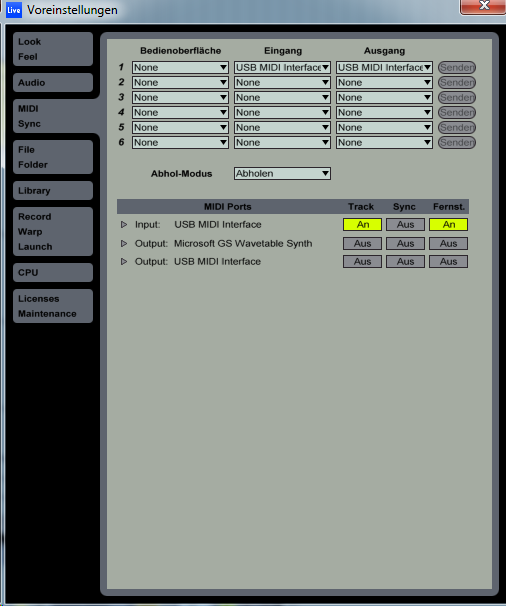
Task: Disable Fernst. for Input USB MIDI Interface
Action: tap(448, 225)
